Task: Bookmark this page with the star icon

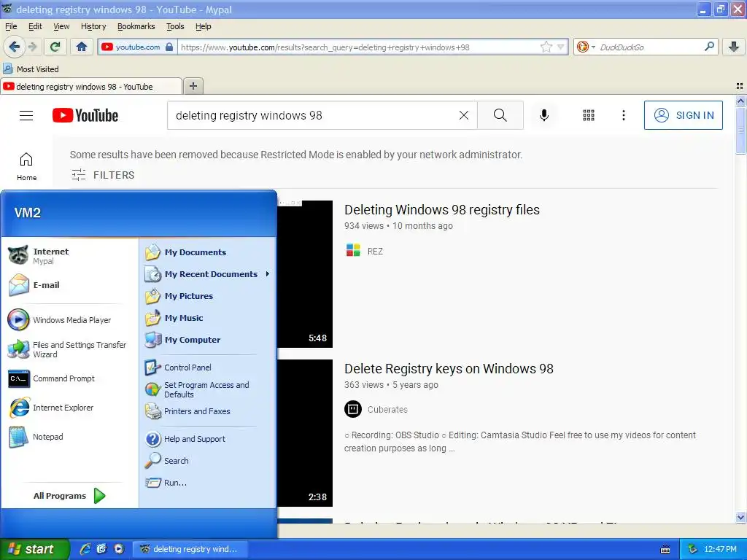Action: 546,47
